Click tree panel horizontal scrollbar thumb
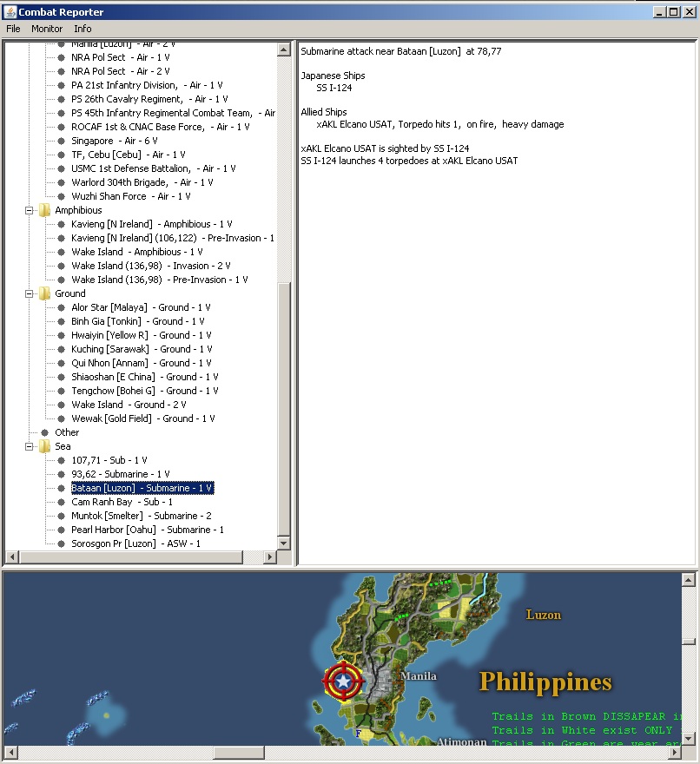The image size is (700, 764). [130, 557]
